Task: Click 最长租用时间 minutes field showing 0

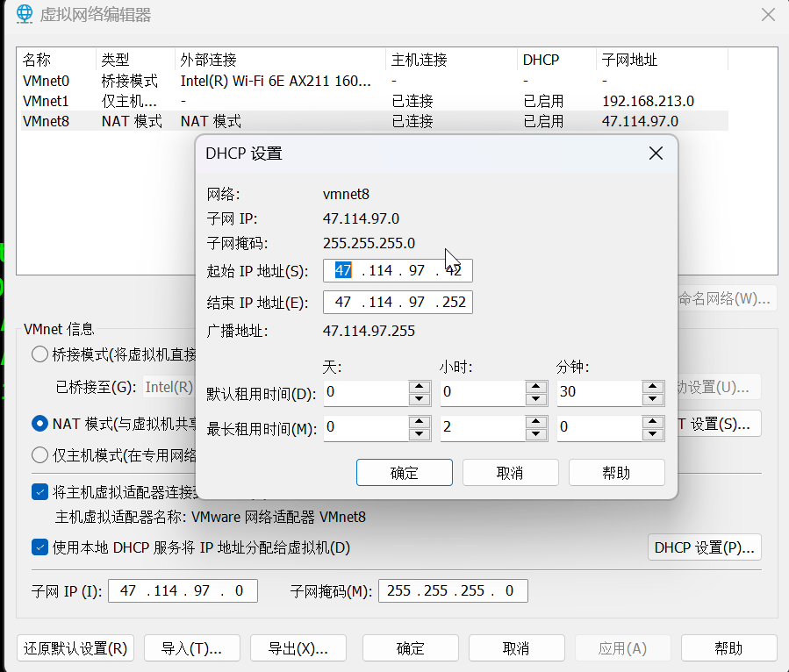Action: pos(599,428)
